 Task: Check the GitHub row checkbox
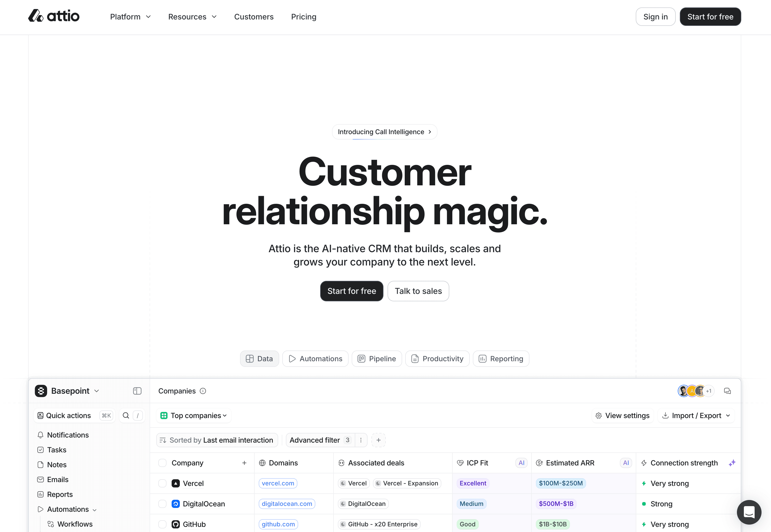coord(162,524)
